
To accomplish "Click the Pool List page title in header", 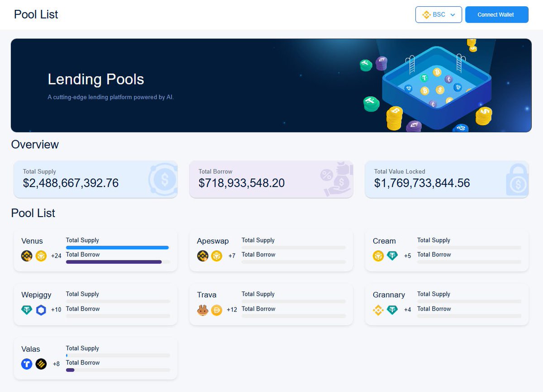I will (36, 14).
